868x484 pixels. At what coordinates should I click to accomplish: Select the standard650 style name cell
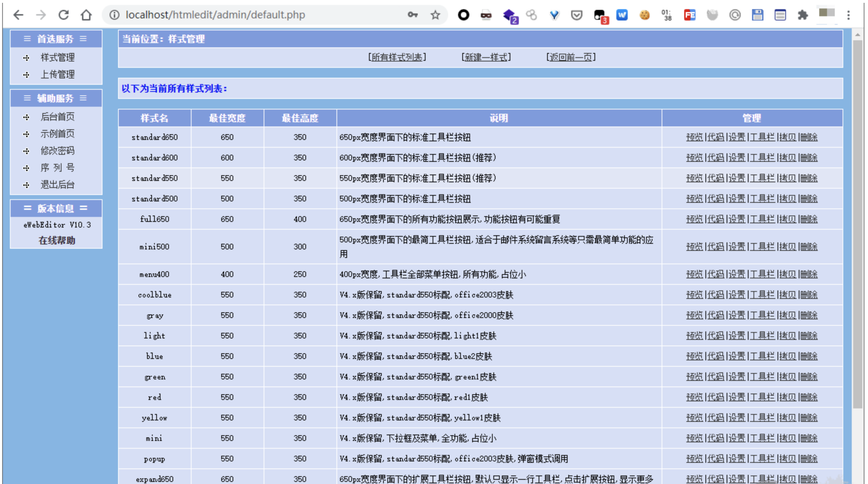[154, 137]
